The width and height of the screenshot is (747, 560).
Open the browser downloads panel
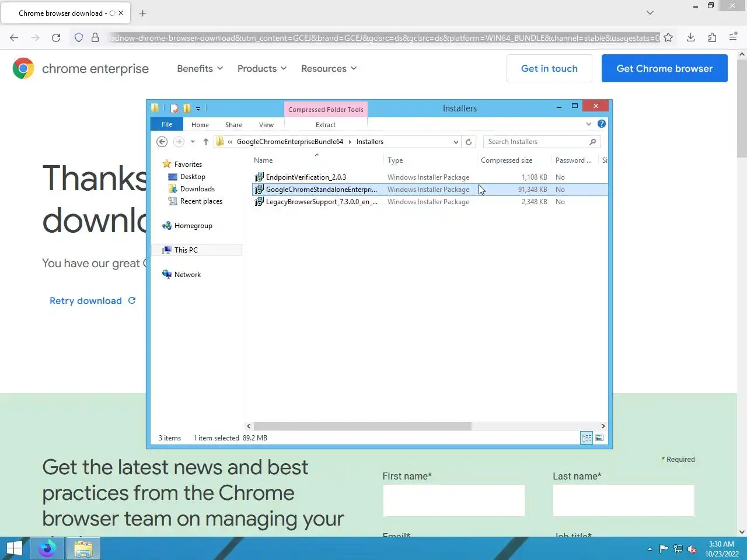[690, 37]
